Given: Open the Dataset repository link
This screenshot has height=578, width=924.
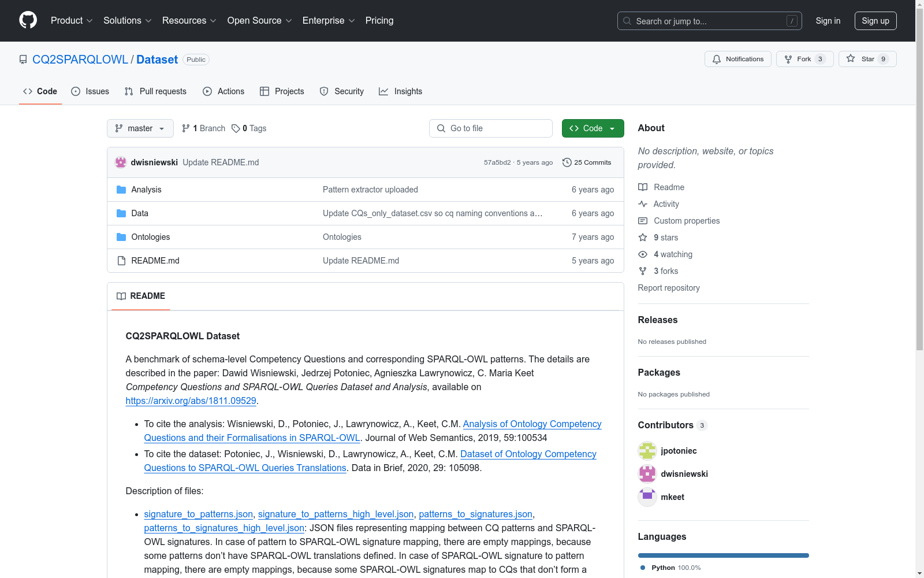Looking at the screenshot, I should 157,60.
